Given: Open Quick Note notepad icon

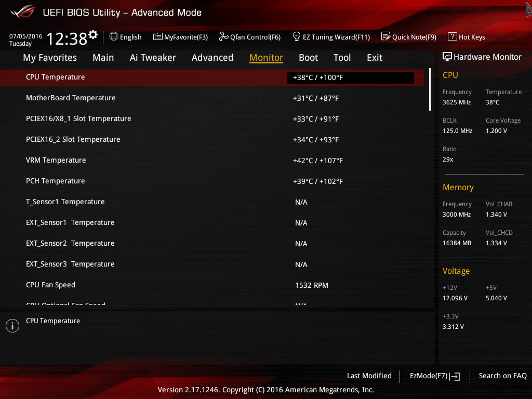Looking at the screenshot, I should tap(386, 36).
